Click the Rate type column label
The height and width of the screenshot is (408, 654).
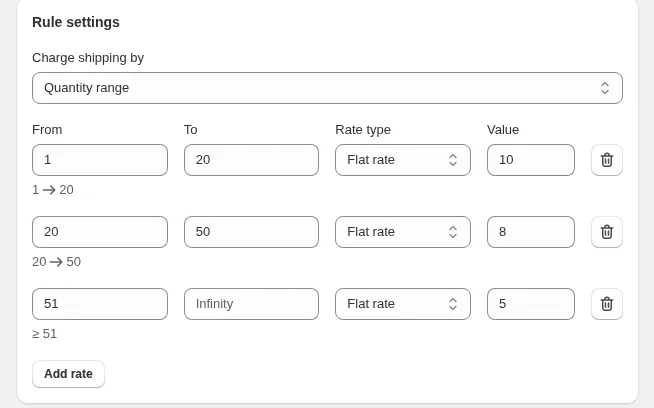coord(363,130)
